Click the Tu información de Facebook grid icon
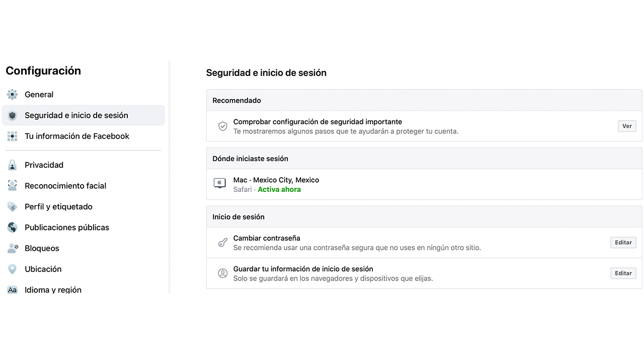 coord(12,136)
